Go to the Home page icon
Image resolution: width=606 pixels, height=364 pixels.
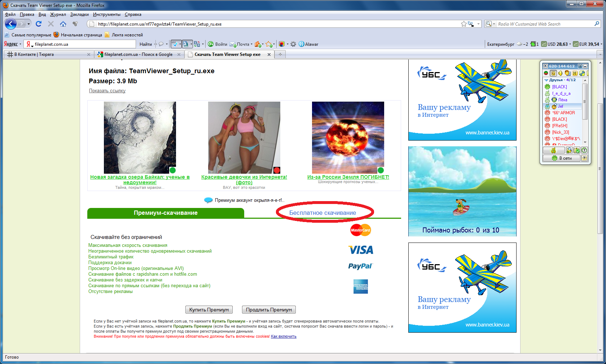click(x=63, y=24)
